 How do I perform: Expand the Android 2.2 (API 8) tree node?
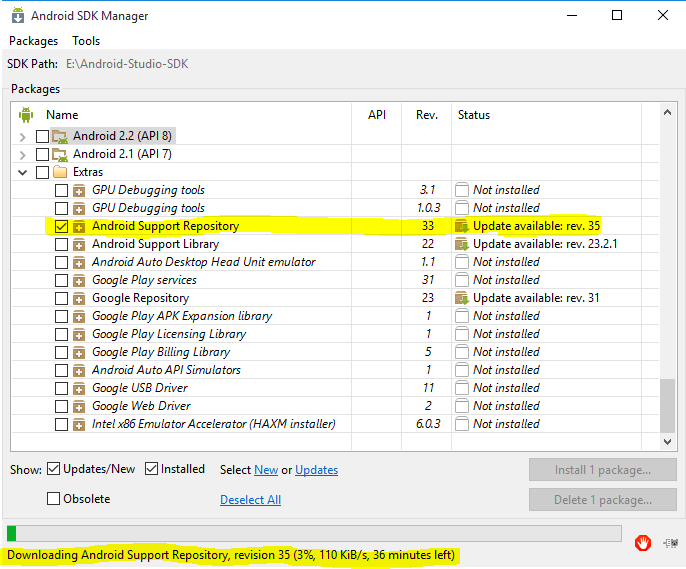tap(22, 137)
